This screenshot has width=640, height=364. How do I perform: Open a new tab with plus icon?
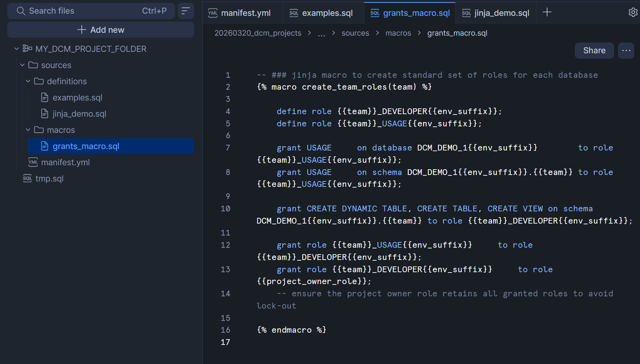[x=547, y=12]
